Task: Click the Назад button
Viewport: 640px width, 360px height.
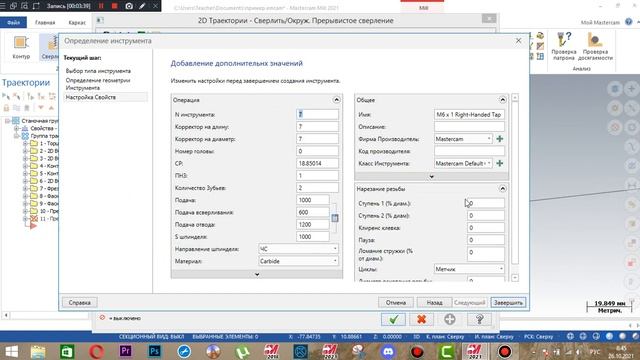Action: [434, 302]
